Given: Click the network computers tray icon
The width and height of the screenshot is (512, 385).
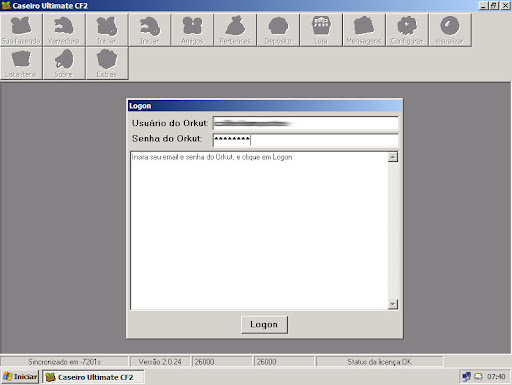Looking at the screenshot, I should click(x=466, y=377).
